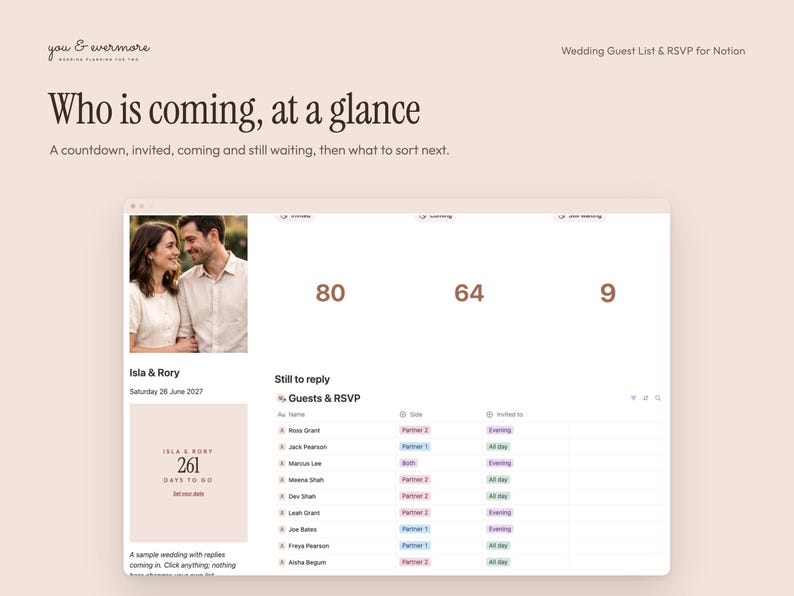Screen dimensions: 794x596
Task: Click the Partner 1 tag for Joe Bates
Action: 415,529
